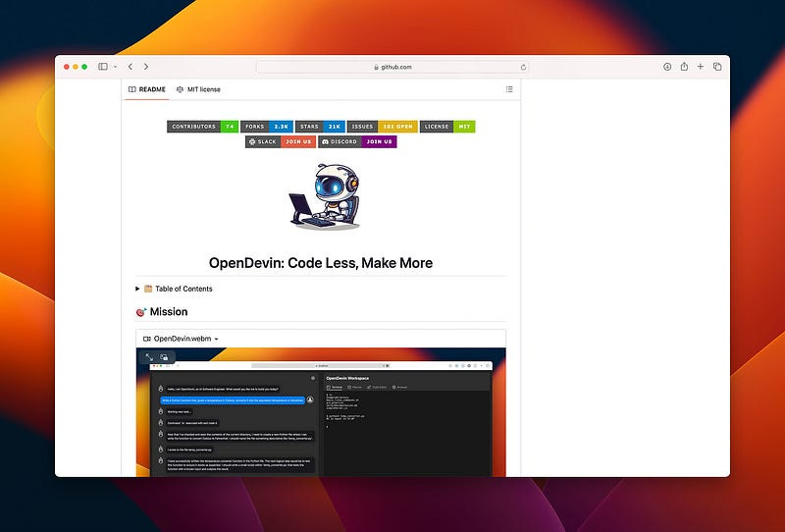Show the Safari downloads list
Image resolution: width=785 pixels, height=532 pixels.
pos(667,67)
